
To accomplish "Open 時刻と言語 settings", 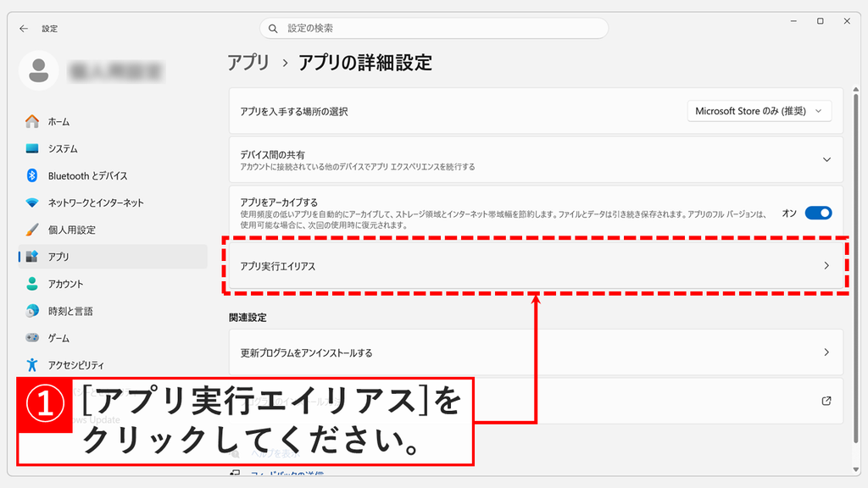I will click(113, 311).
